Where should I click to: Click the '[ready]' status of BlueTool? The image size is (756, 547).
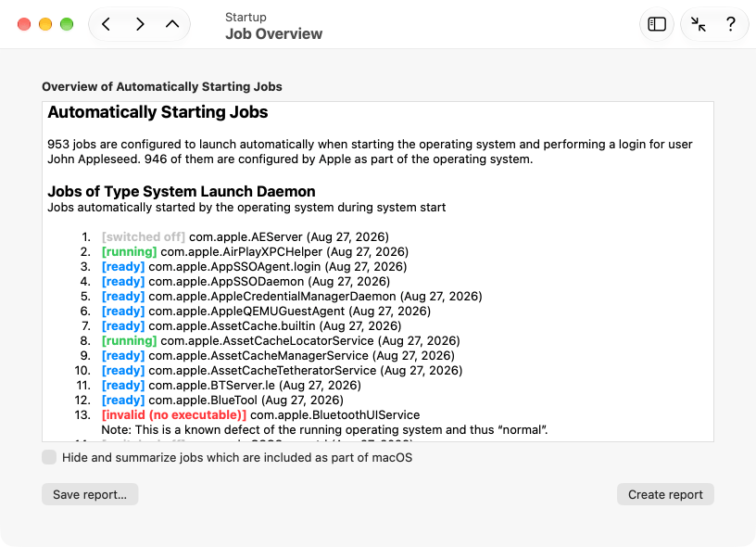pos(123,401)
